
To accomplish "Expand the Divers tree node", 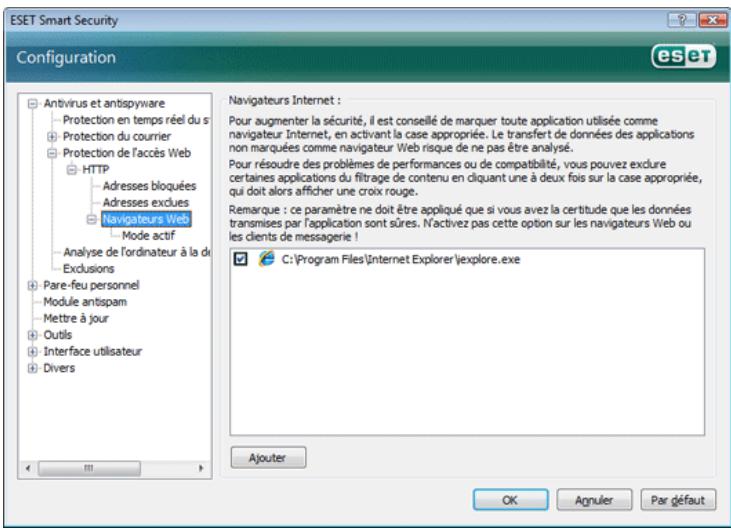I will [32, 368].
